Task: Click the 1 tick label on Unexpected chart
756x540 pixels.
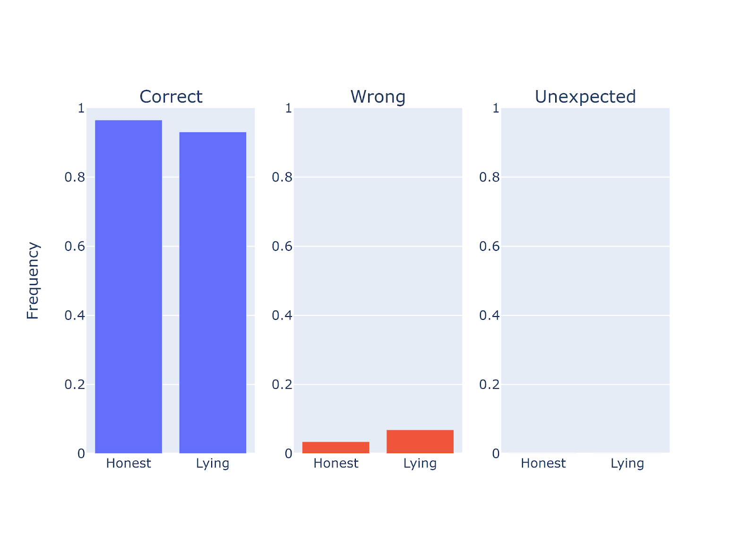Action: point(496,108)
